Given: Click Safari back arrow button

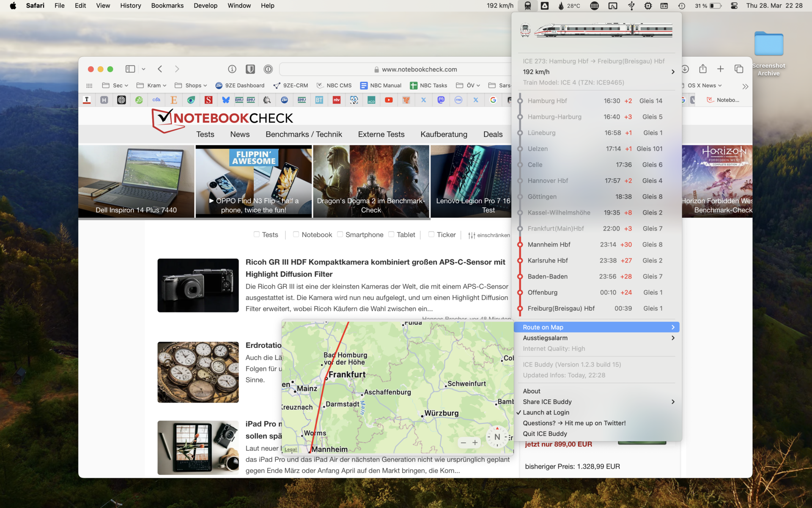Looking at the screenshot, I should (160, 69).
